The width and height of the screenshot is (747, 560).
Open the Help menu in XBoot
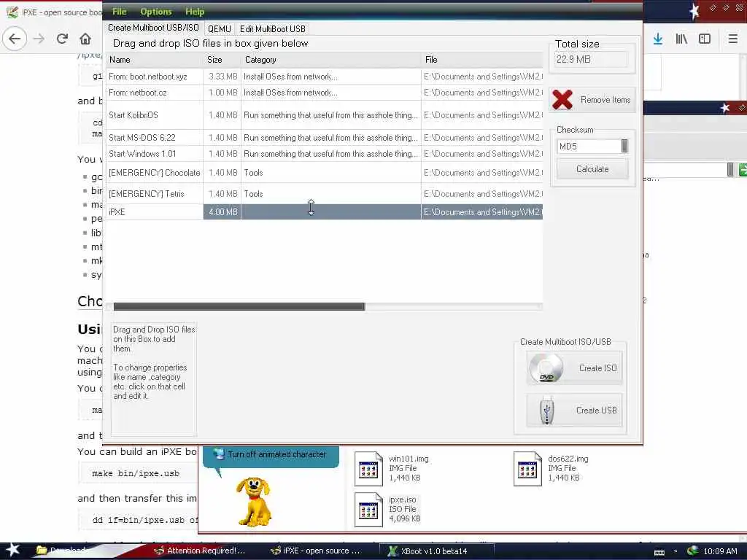(194, 12)
